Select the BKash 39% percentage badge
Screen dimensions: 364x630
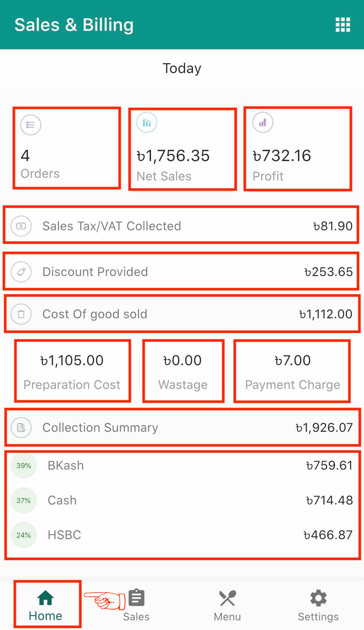(24, 466)
